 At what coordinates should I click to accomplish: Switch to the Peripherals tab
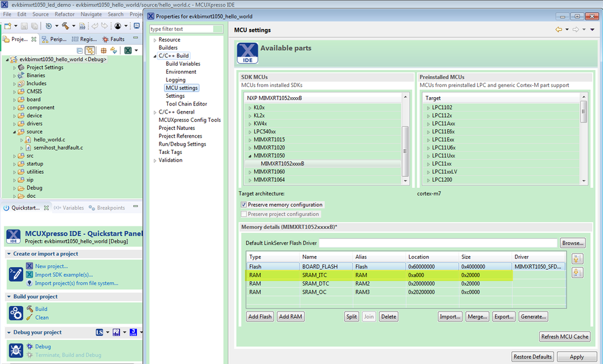pyautogui.click(x=54, y=39)
